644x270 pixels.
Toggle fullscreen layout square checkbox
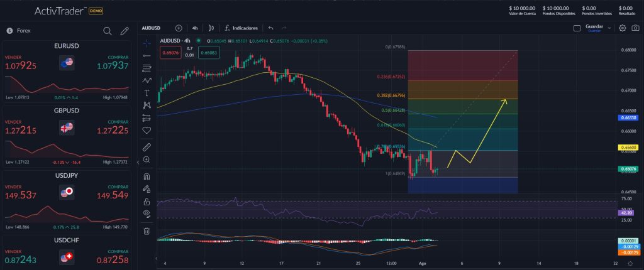pyautogui.click(x=577, y=28)
